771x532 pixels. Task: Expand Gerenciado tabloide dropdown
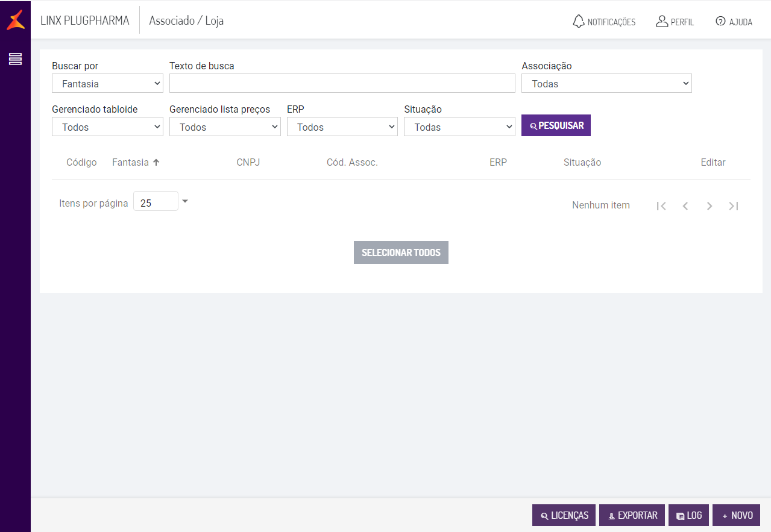107,127
